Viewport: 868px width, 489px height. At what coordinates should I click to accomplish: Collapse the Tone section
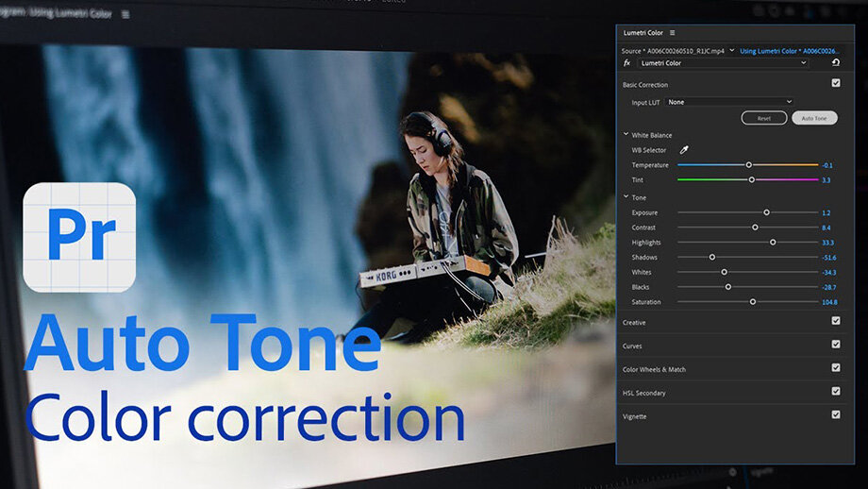(x=626, y=196)
